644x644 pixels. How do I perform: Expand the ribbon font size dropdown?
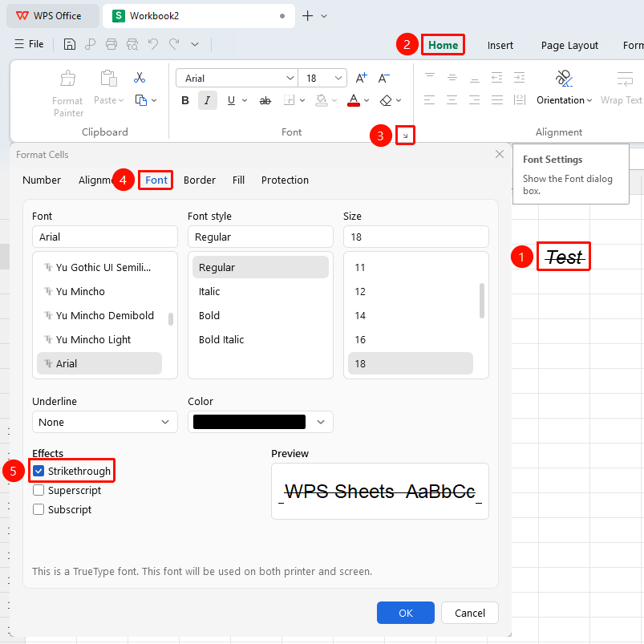click(x=338, y=78)
